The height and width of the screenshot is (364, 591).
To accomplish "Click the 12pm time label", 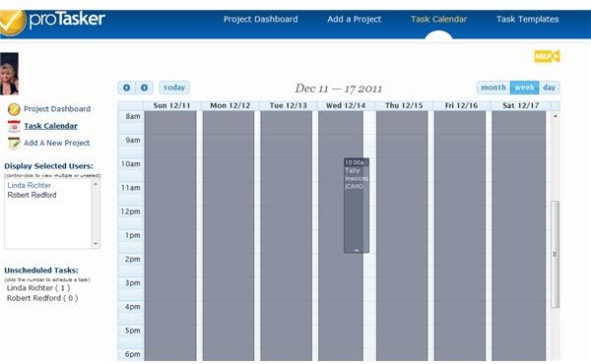I will (x=130, y=212).
